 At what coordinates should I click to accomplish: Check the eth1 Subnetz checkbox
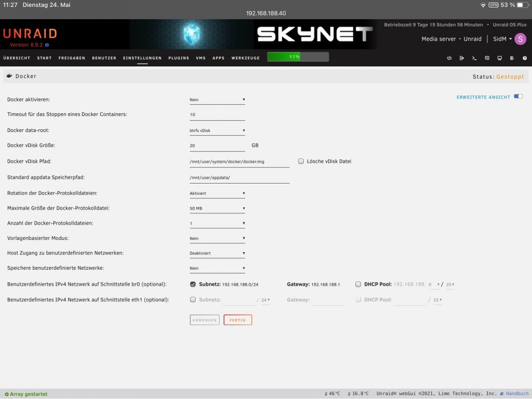click(x=193, y=300)
